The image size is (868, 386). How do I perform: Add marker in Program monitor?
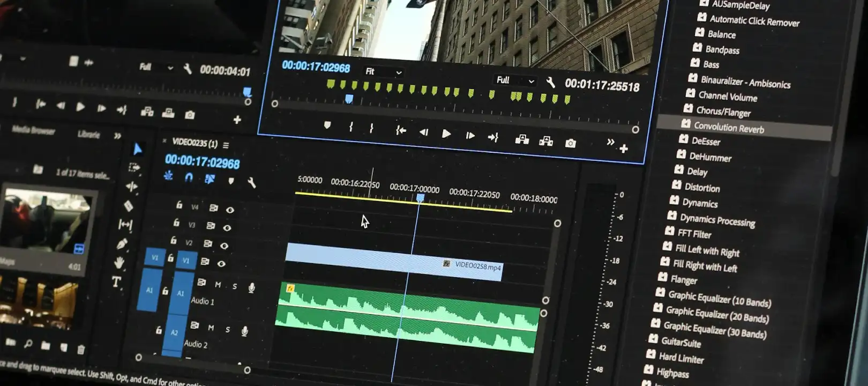(x=327, y=125)
